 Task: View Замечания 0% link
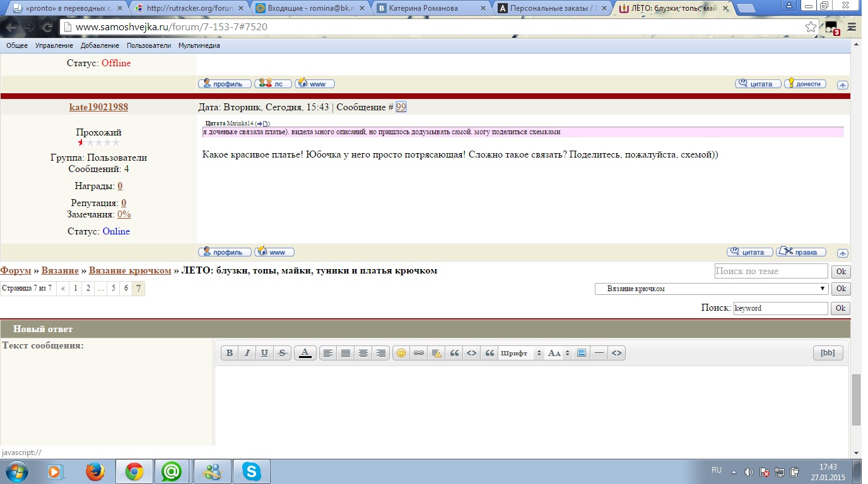click(x=124, y=214)
